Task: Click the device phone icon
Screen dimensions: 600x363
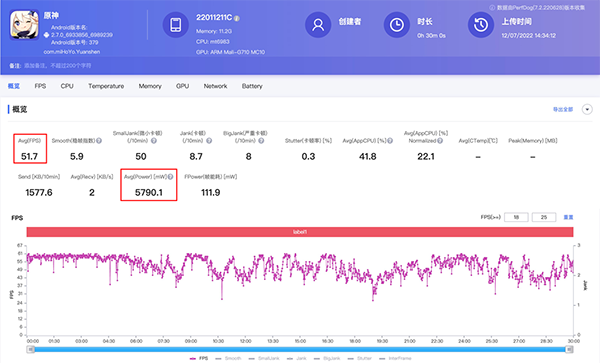Action: [176, 25]
